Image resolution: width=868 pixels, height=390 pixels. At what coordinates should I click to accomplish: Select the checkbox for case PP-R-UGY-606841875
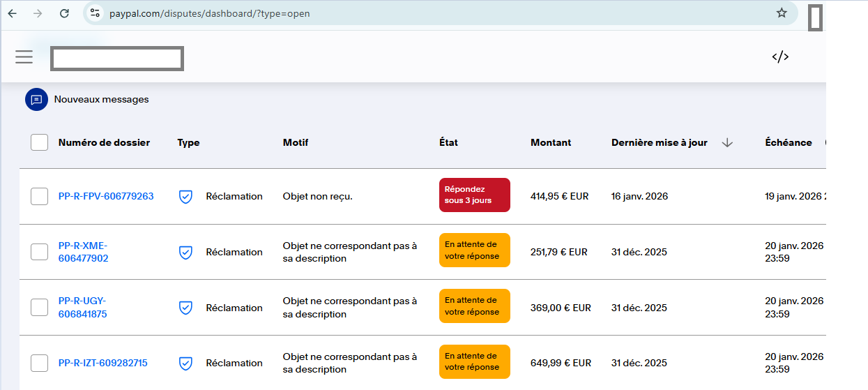point(40,308)
